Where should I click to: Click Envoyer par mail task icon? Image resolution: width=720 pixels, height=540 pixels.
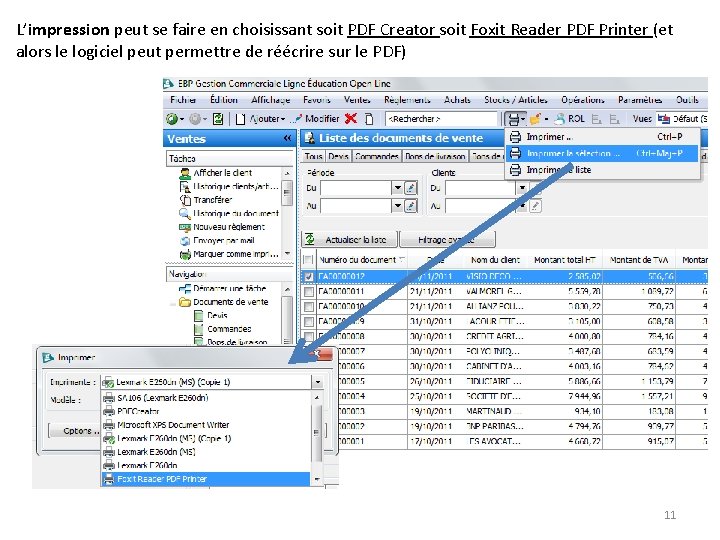tap(185, 241)
